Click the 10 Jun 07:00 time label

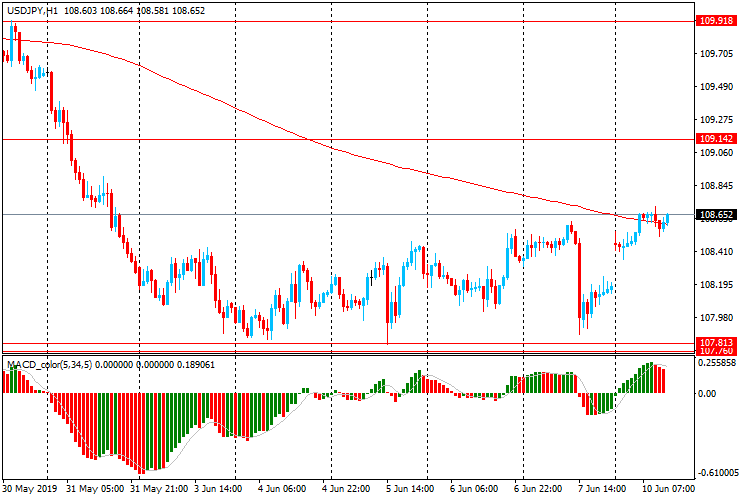pyautogui.click(x=668, y=488)
